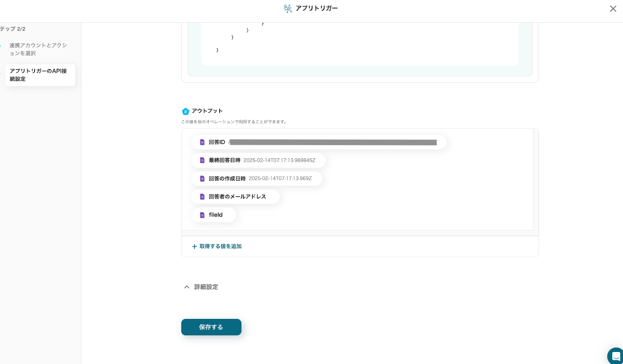The width and height of the screenshot is (623, 364).
Task: Click the document icon beside 最終回答日時
Action: pyautogui.click(x=202, y=160)
